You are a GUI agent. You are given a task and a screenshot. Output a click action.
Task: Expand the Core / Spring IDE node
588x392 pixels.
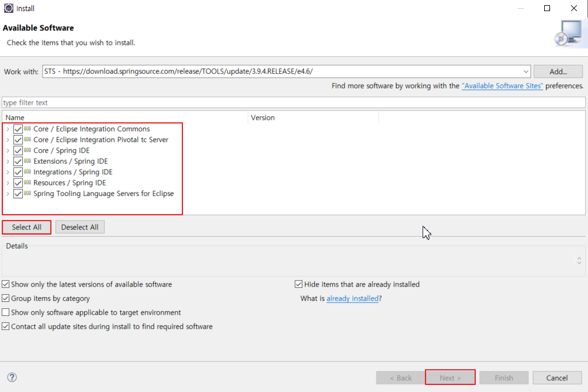8,150
